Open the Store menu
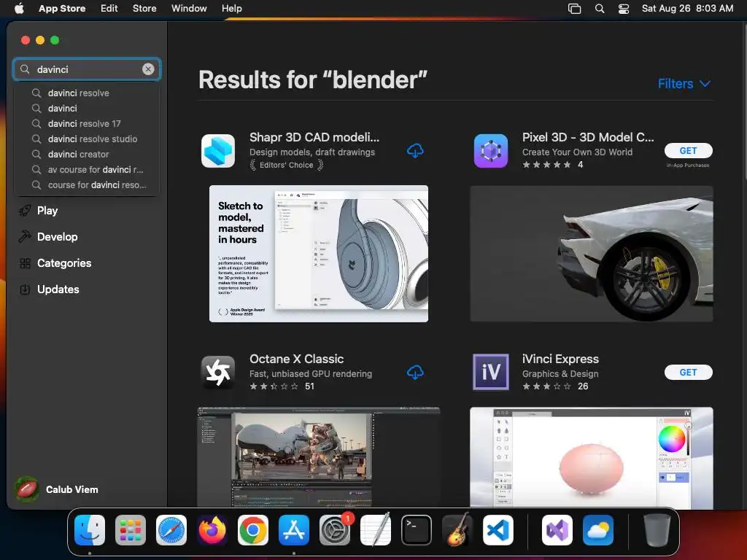The width and height of the screenshot is (747, 560). tap(144, 8)
